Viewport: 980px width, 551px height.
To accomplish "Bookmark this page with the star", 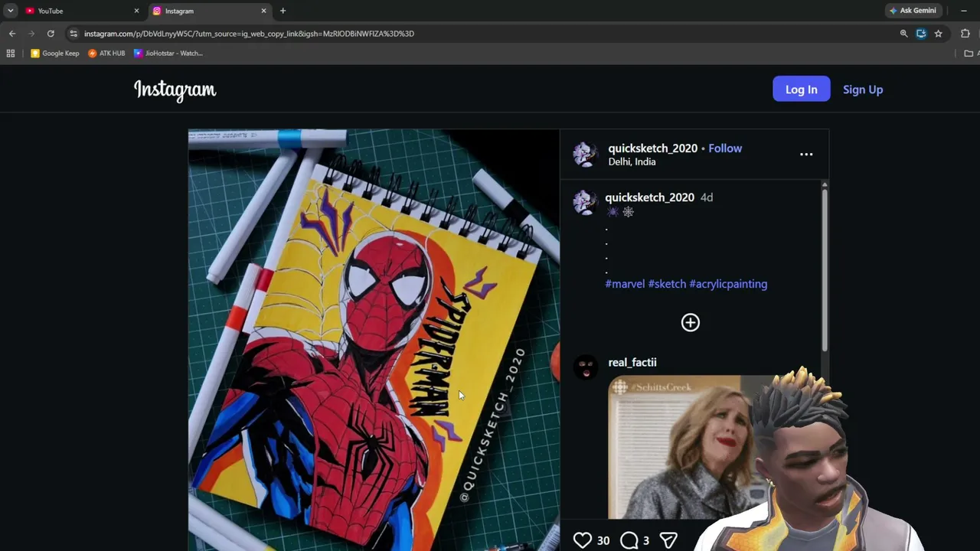I will [x=938, y=34].
